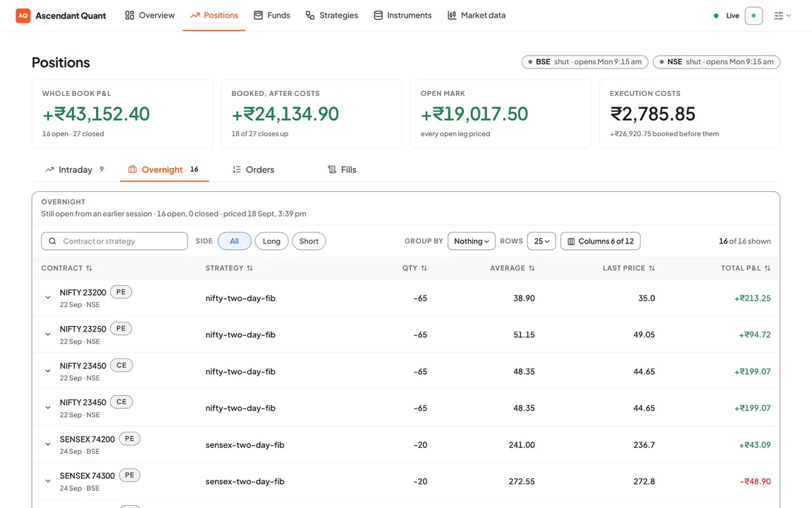
Task: Expand the NIFTY 23200 PE row
Action: (48, 298)
